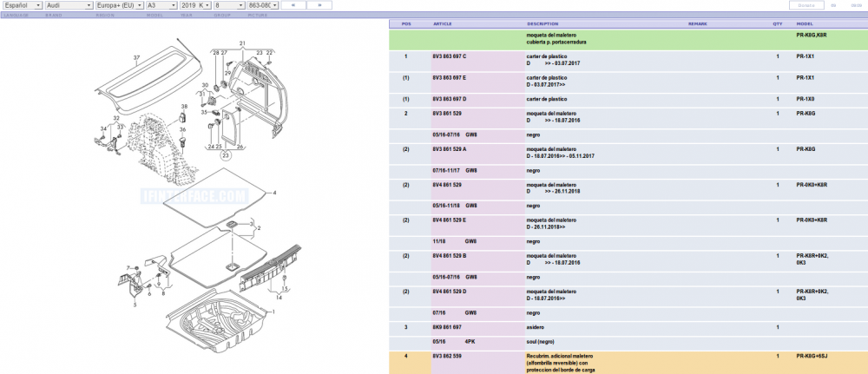The image size is (868, 374).
Task: Click the DESCRIPTION column header
Action: pos(542,24)
